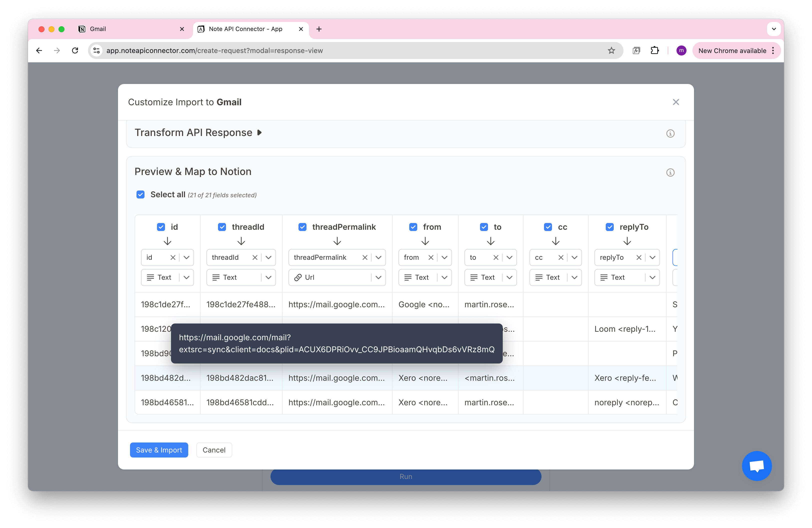Click info icon for Transform API Response
This screenshot has height=528, width=812.
click(670, 133)
